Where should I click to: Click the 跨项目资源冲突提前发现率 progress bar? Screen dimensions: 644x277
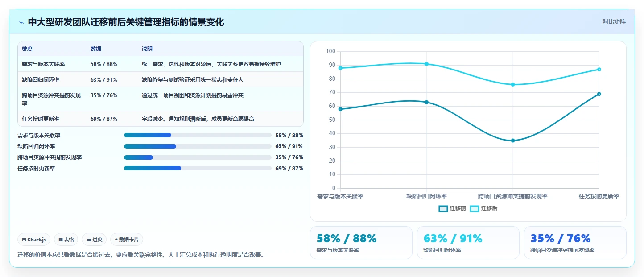click(x=198, y=157)
